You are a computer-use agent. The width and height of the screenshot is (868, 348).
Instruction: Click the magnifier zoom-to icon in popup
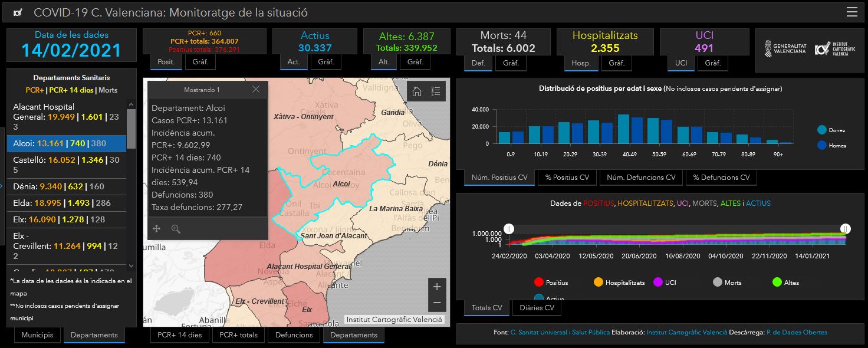(x=176, y=229)
